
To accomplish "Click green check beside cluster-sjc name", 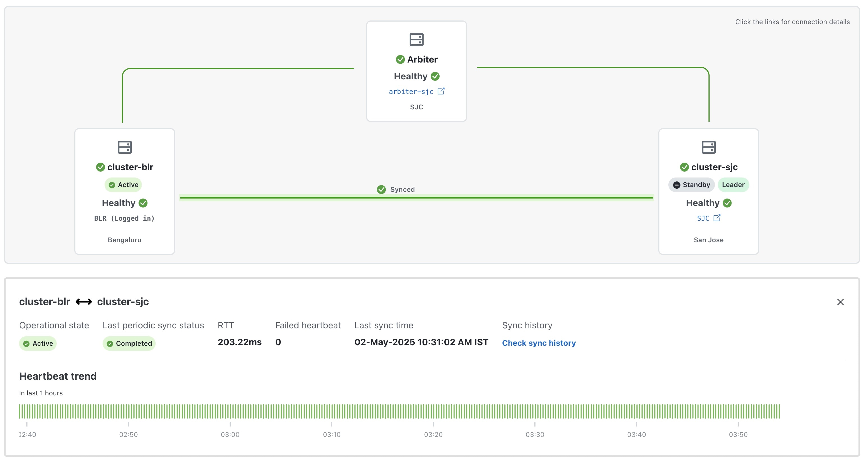I will [684, 167].
